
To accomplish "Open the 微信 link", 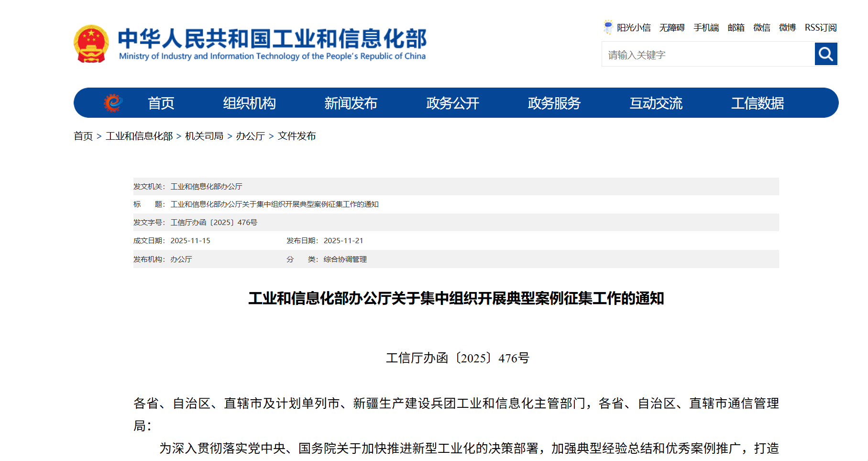I will 761,28.
